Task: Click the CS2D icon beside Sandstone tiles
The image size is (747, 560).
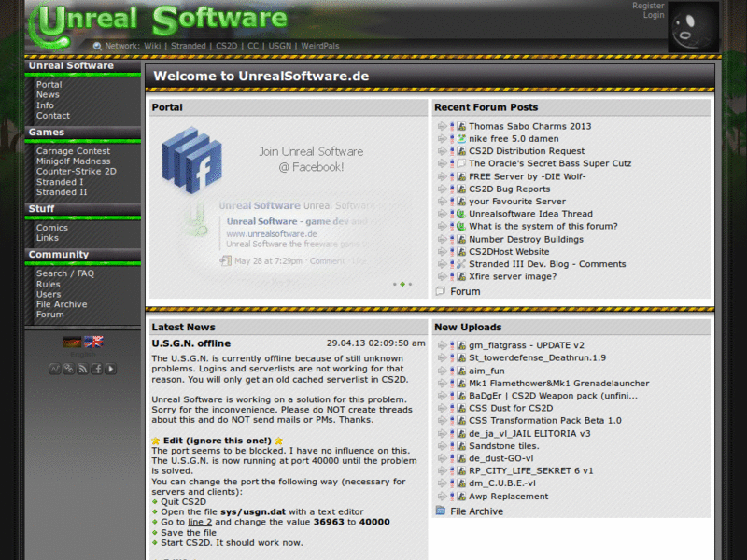Action: 461,446
